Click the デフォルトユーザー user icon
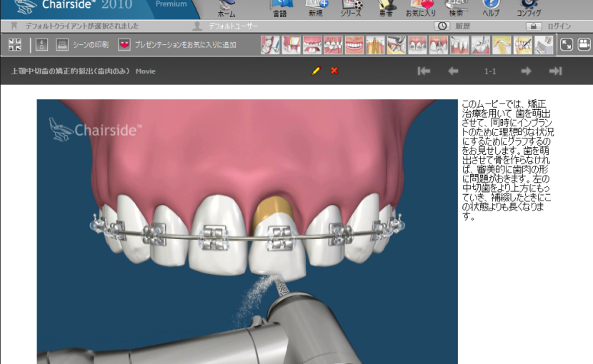 pyautogui.click(x=196, y=26)
